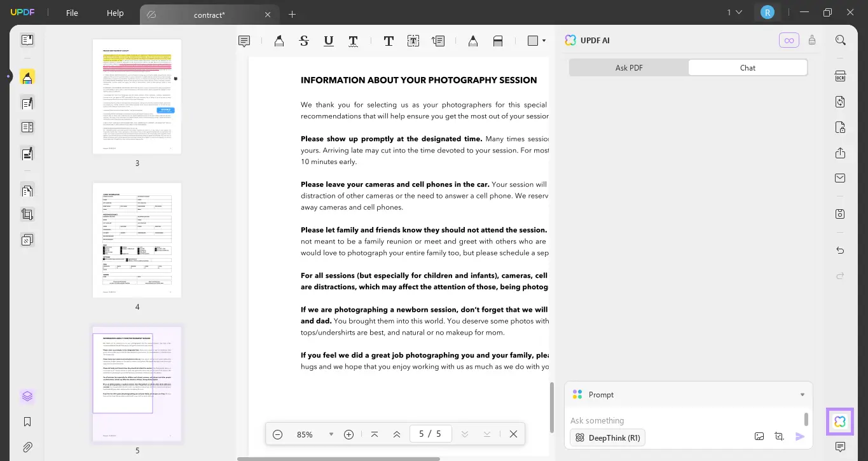The height and width of the screenshot is (461, 868).
Task: Send the AI chat message
Action: [x=800, y=437]
